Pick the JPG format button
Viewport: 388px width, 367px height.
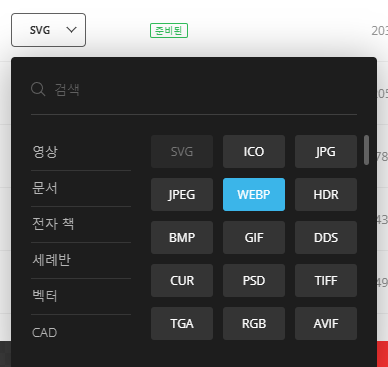coord(326,152)
